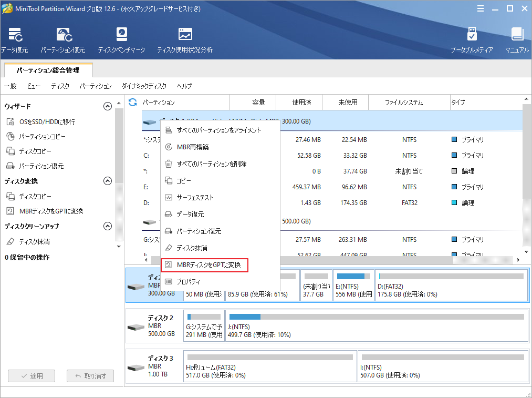Select the 37.7 GB unallocated block

click(x=316, y=285)
